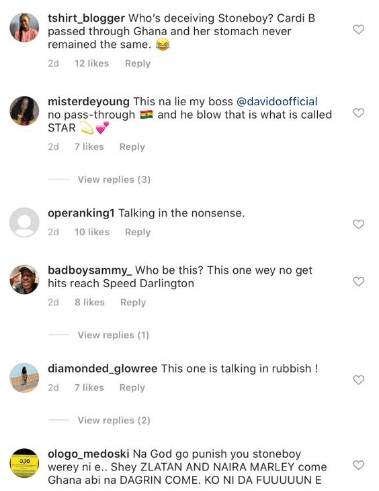Open operanking1's default gray avatar
The height and width of the screenshot is (491, 379).
click(24, 222)
